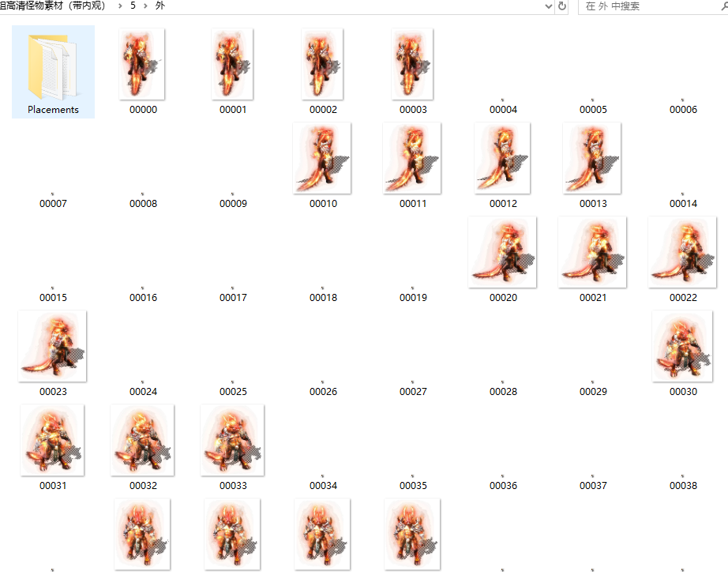Image resolution: width=728 pixels, height=572 pixels.
Task: Click the refresh icon in address bar
Action: [x=561, y=6]
